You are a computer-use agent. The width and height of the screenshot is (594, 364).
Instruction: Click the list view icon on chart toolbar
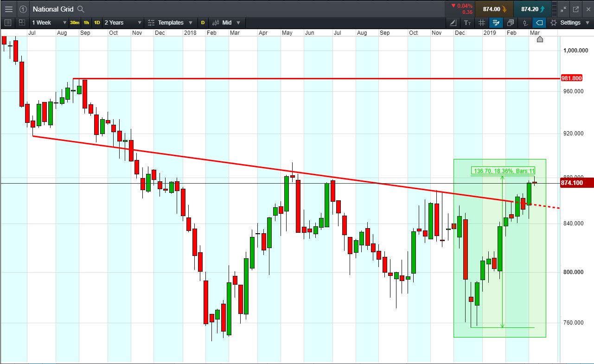[8, 22]
